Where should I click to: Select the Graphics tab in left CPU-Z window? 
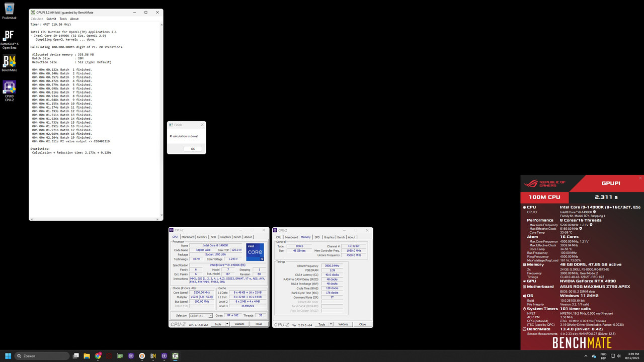pyautogui.click(x=225, y=237)
